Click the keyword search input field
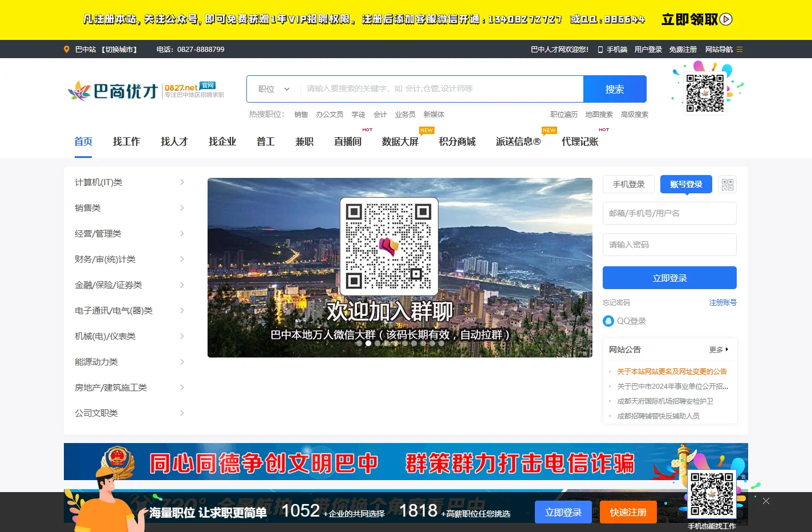The height and width of the screenshot is (532, 812). tap(441, 89)
